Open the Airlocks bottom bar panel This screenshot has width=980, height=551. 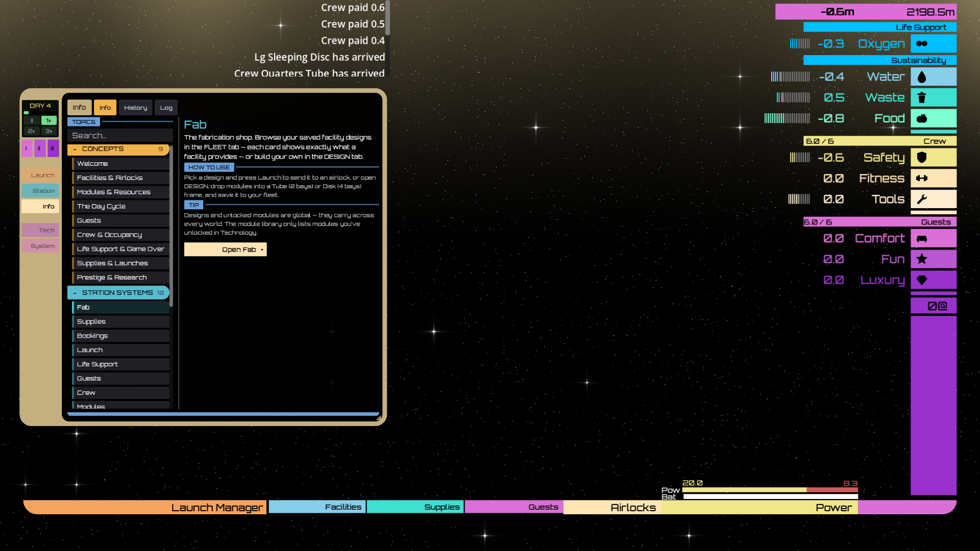point(612,507)
